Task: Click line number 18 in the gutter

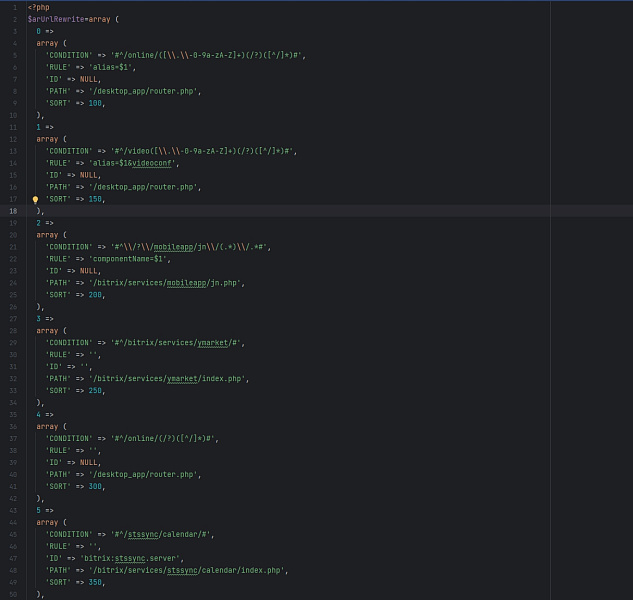Action: coord(13,211)
